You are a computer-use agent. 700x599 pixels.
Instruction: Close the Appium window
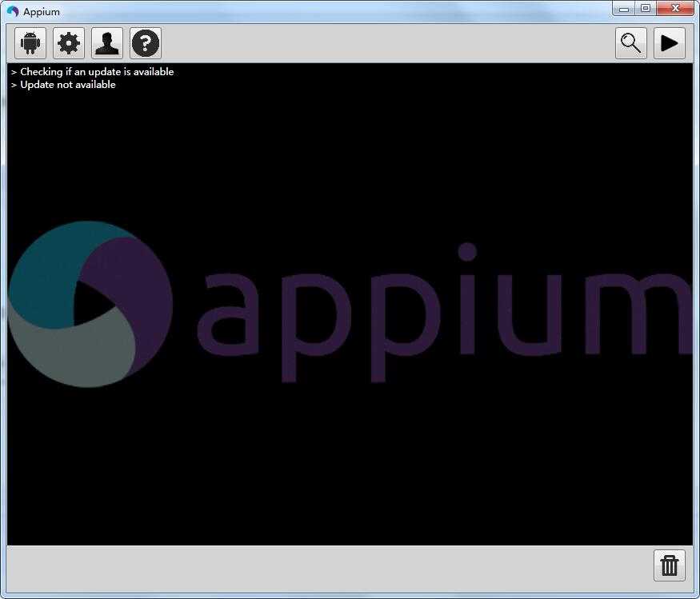pos(675,9)
